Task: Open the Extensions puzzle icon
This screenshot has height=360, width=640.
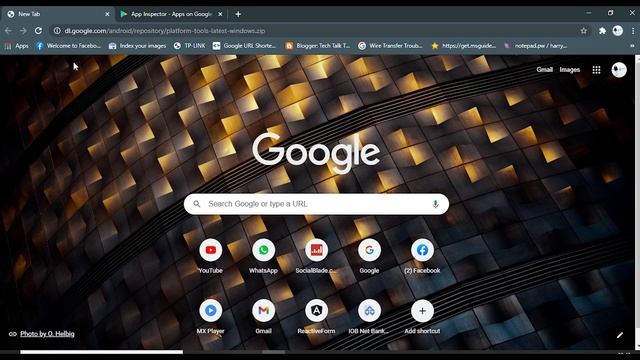Action: [x=602, y=31]
